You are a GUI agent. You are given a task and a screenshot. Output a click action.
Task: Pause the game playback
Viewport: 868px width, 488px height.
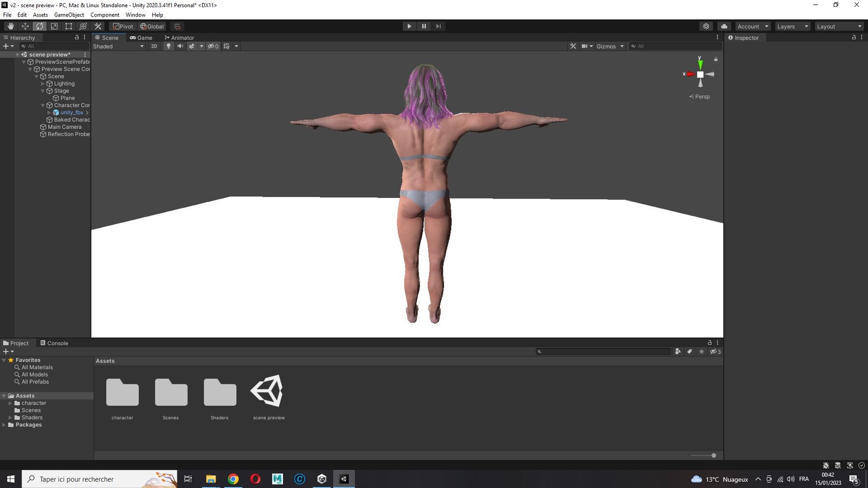pyautogui.click(x=424, y=26)
